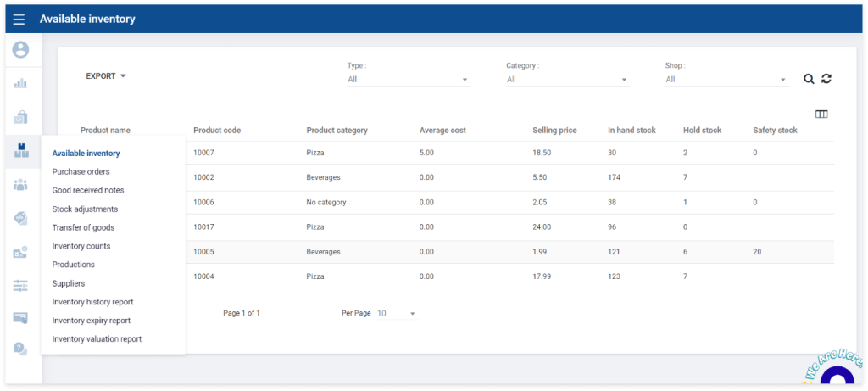
Task: Sort by Hold stock column header
Action: (703, 131)
